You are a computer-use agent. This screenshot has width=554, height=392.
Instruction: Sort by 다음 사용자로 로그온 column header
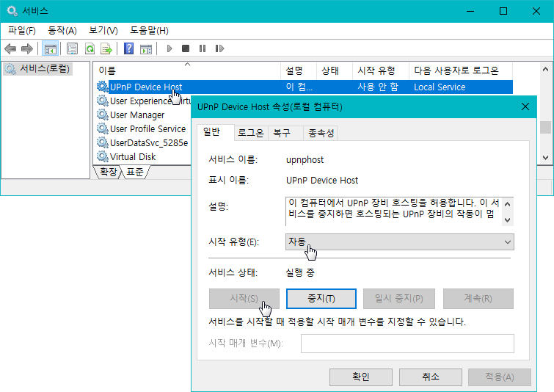(461, 70)
